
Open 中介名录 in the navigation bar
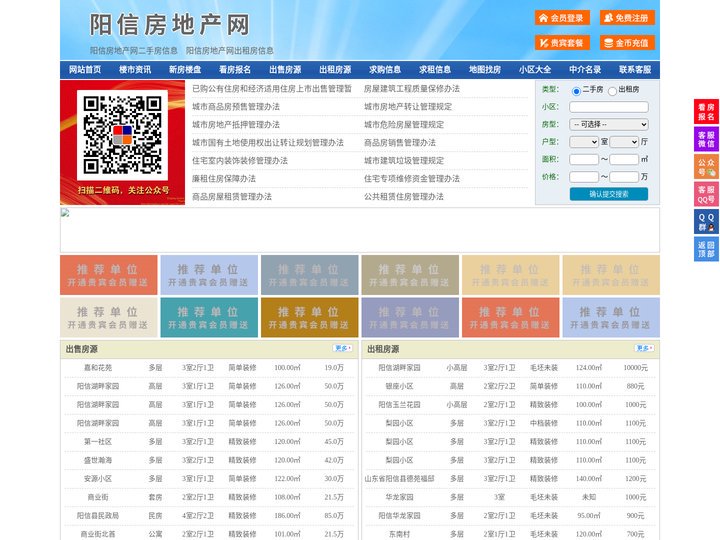[x=585, y=70]
